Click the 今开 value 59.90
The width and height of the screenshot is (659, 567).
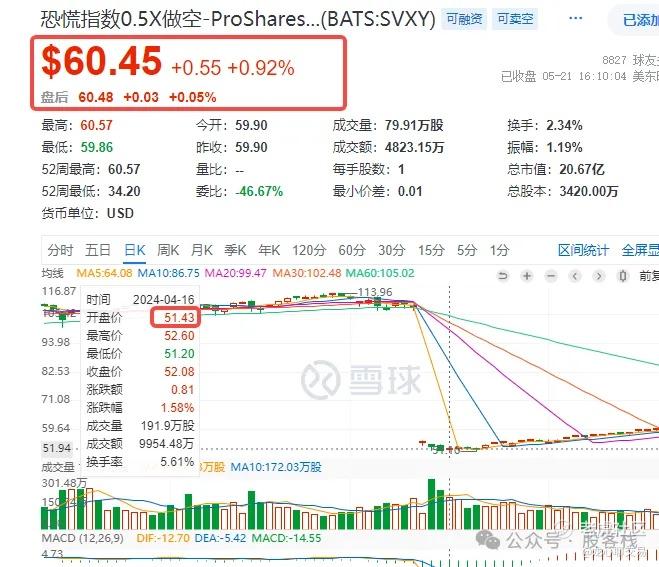pos(251,125)
